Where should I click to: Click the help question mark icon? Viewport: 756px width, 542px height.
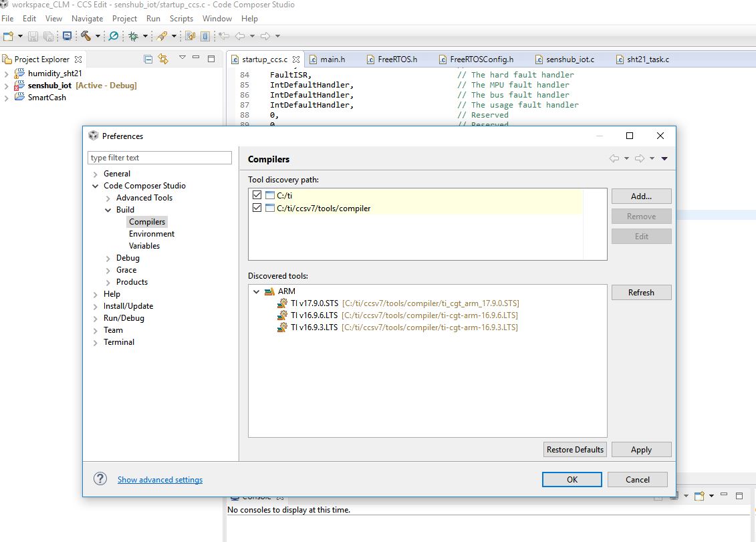[100, 479]
